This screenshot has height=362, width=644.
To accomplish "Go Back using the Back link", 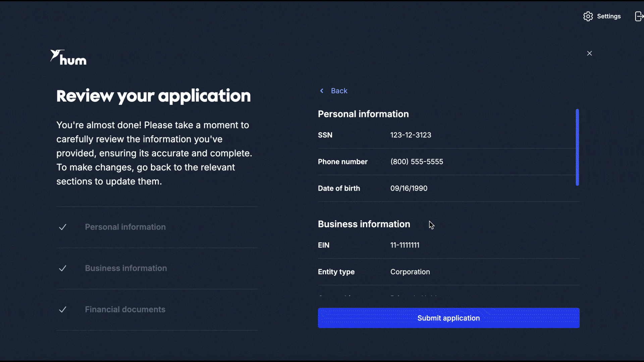I will [339, 91].
